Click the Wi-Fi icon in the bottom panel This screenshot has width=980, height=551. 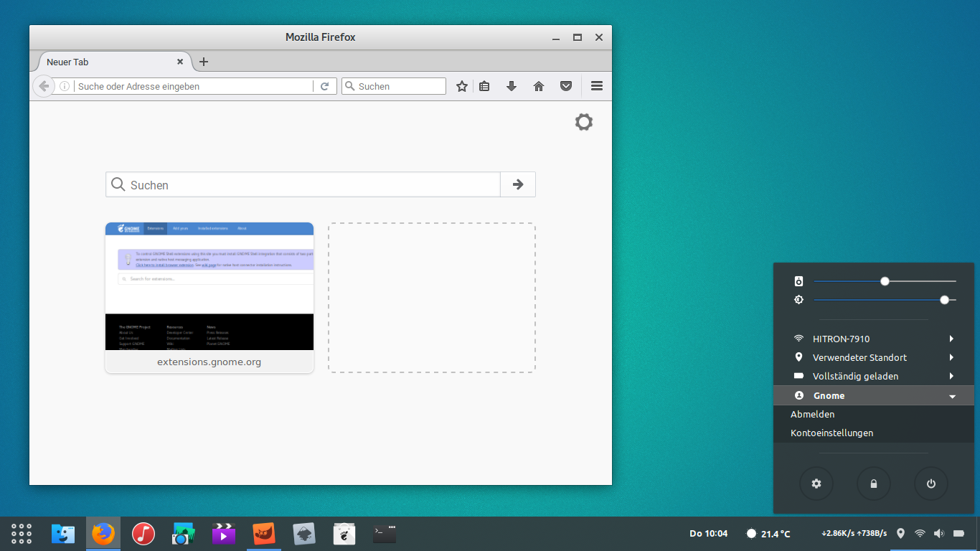pyautogui.click(x=920, y=534)
